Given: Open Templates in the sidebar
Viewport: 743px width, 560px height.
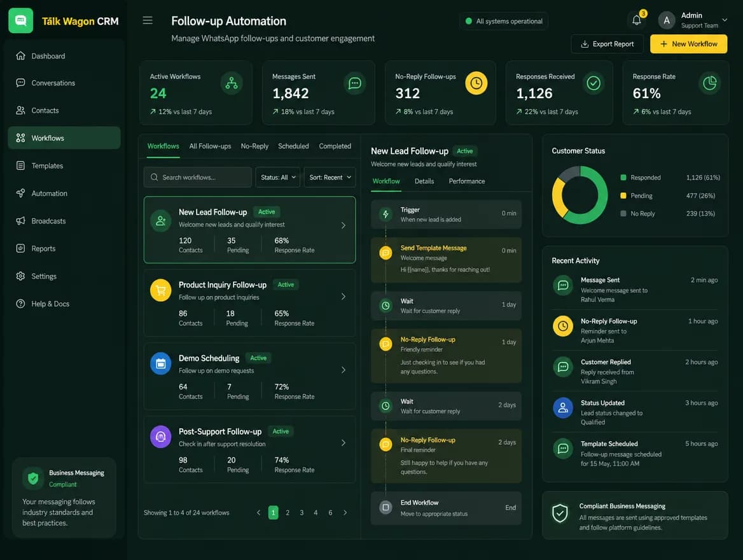Looking at the screenshot, I should (x=64, y=165).
